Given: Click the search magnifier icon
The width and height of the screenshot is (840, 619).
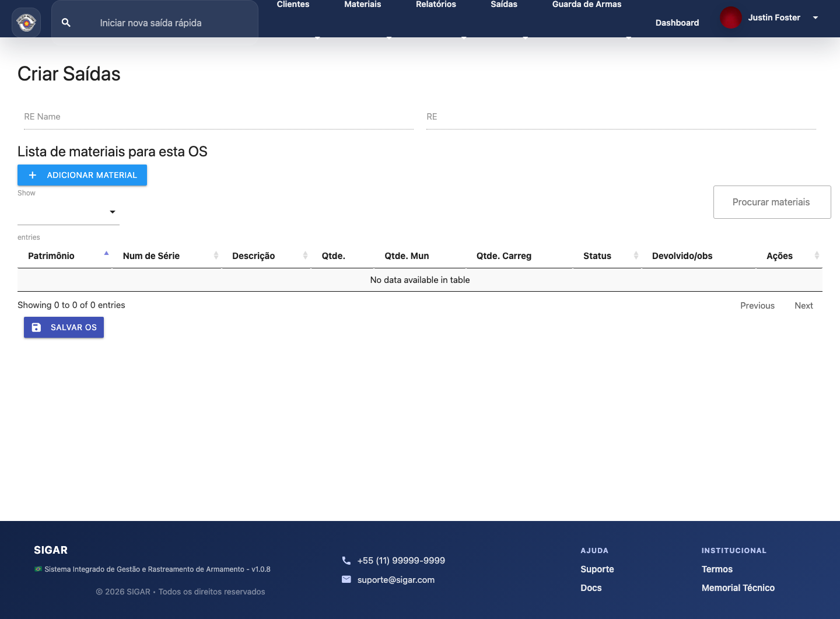Looking at the screenshot, I should pos(66,23).
